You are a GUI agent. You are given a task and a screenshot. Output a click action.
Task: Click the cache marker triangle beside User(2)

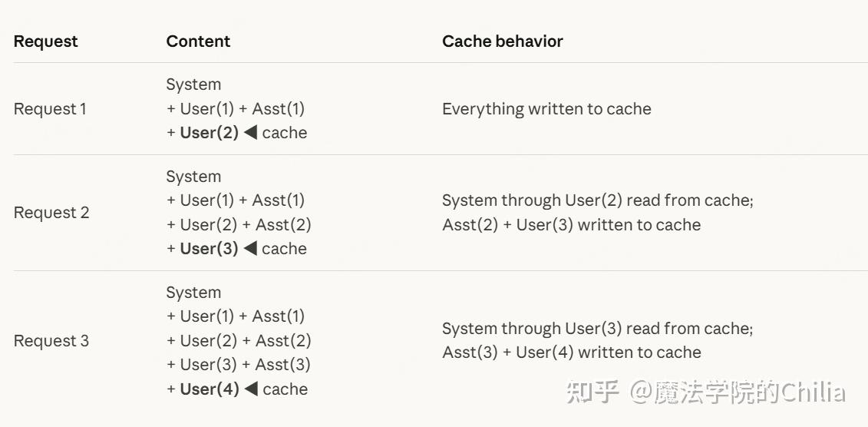(250, 133)
